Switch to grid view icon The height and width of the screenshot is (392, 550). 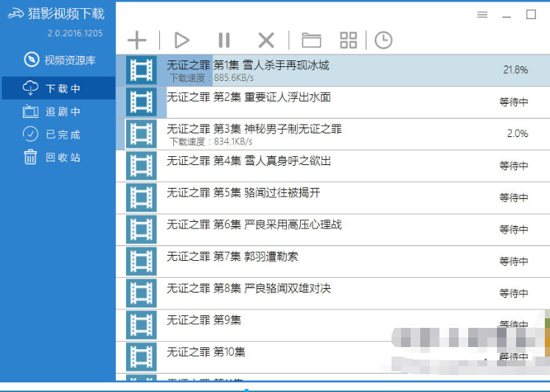(x=348, y=41)
